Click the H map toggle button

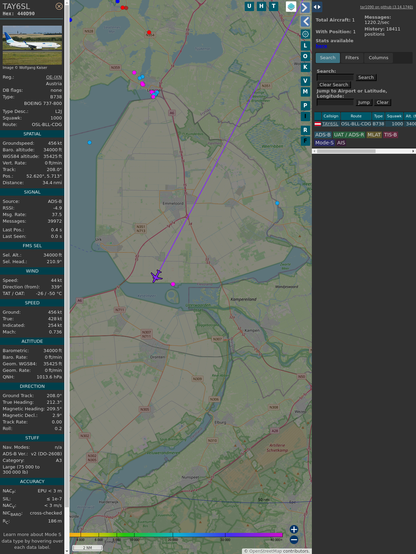pyautogui.click(x=261, y=6)
